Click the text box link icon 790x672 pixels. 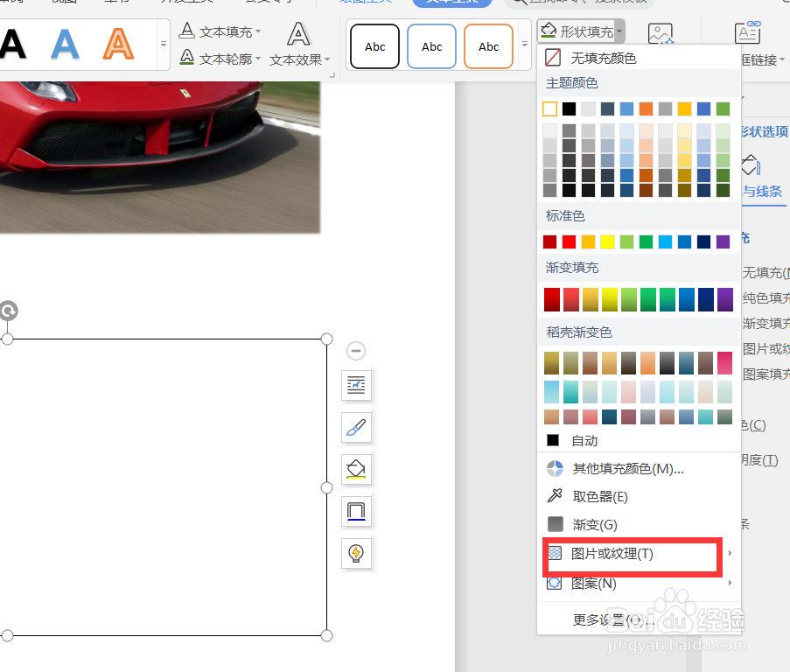click(x=748, y=33)
